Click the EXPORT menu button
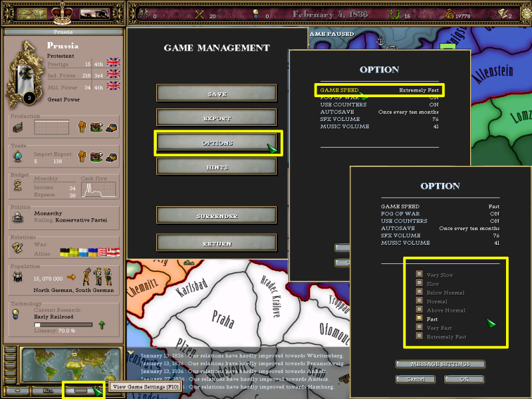532x399 pixels. point(217,118)
